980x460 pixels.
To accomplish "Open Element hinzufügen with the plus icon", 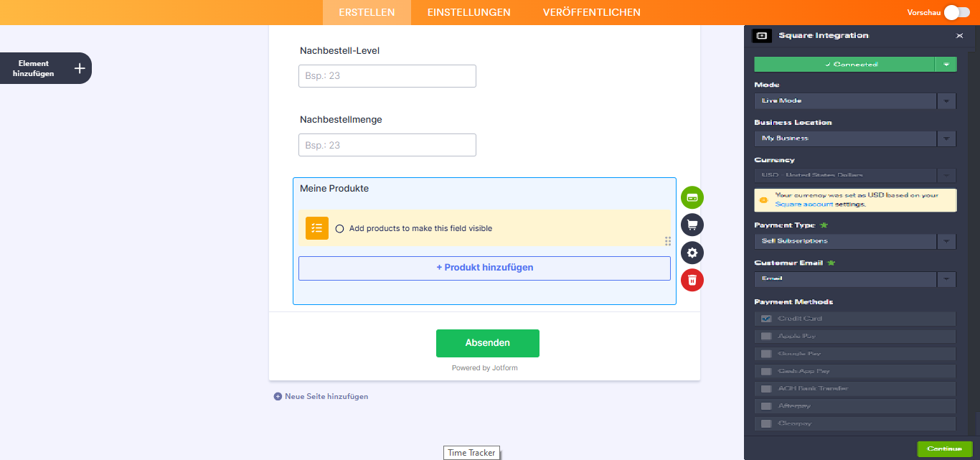I will (x=79, y=67).
